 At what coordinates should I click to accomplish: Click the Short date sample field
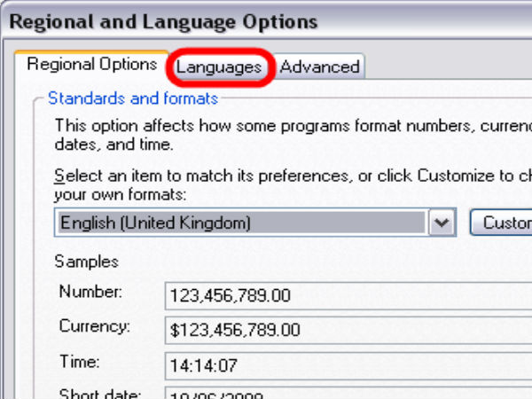[346, 394]
